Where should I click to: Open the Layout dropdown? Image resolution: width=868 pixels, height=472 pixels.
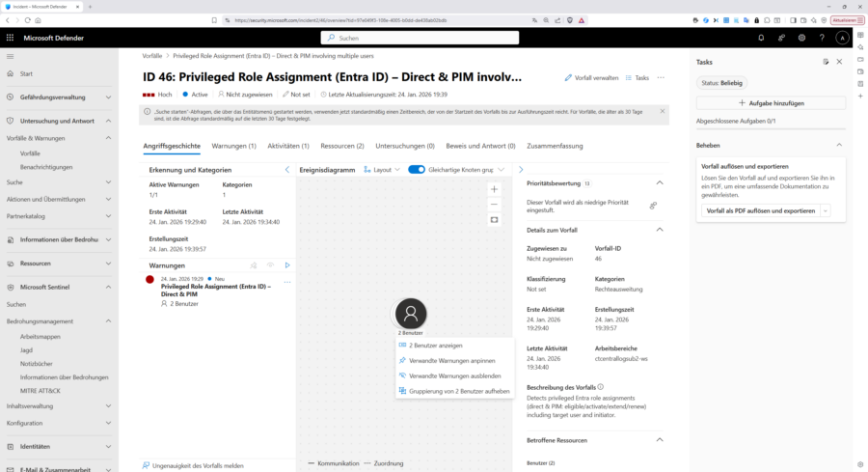[x=382, y=169]
